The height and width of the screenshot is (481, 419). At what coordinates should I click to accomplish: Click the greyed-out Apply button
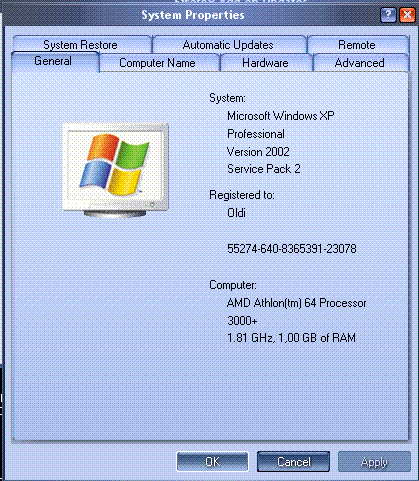[x=374, y=462]
